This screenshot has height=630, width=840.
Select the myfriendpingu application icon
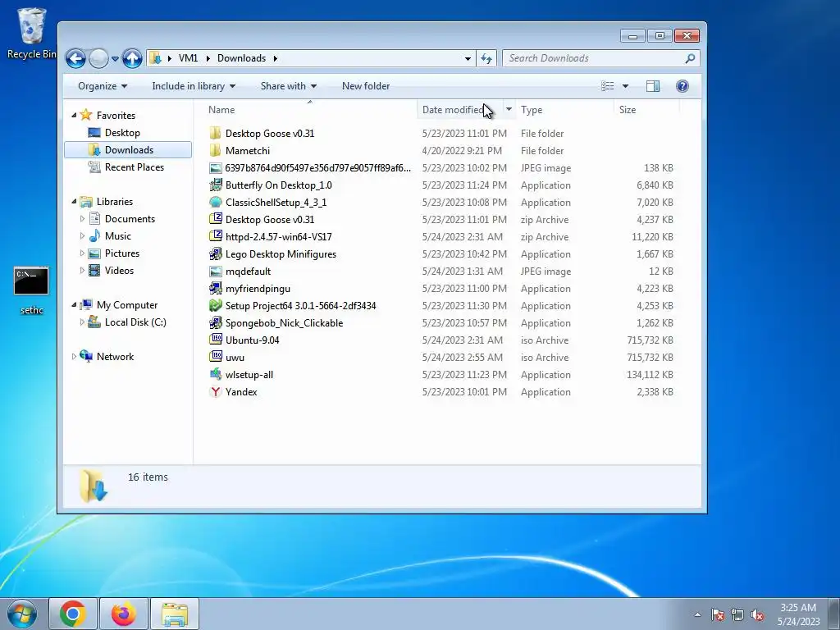[x=216, y=289]
